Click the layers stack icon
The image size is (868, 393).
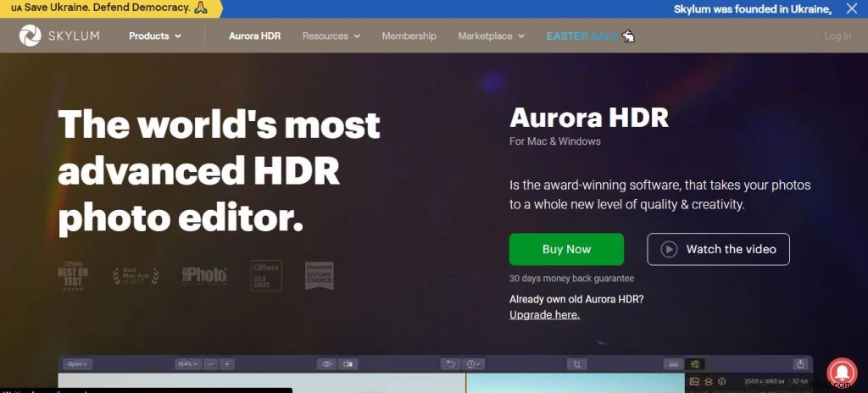[x=708, y=381]
